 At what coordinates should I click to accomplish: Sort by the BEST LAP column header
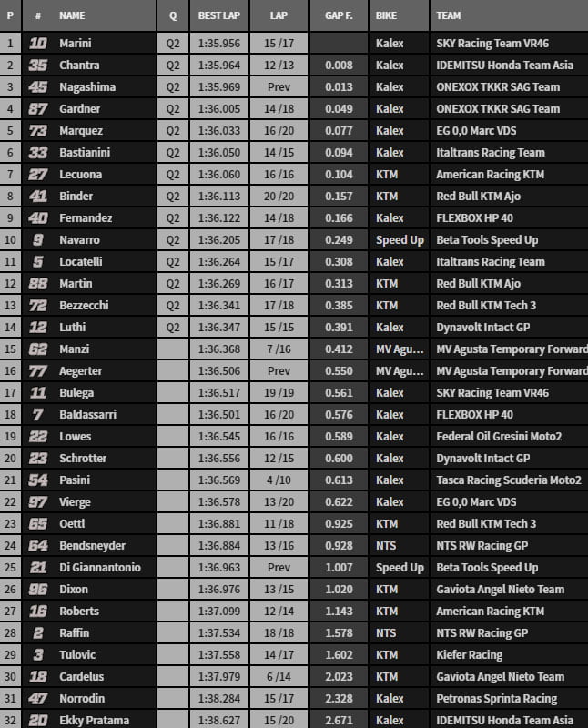[217, 16]
